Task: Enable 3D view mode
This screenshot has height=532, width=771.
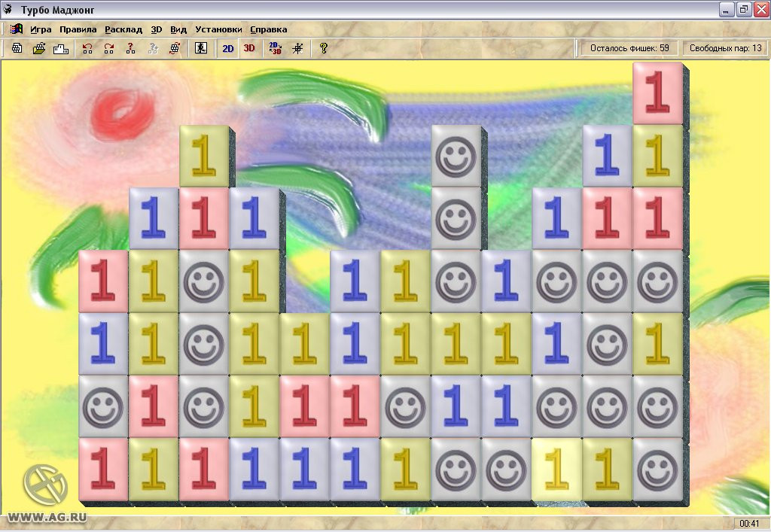Action: point(249,48)
